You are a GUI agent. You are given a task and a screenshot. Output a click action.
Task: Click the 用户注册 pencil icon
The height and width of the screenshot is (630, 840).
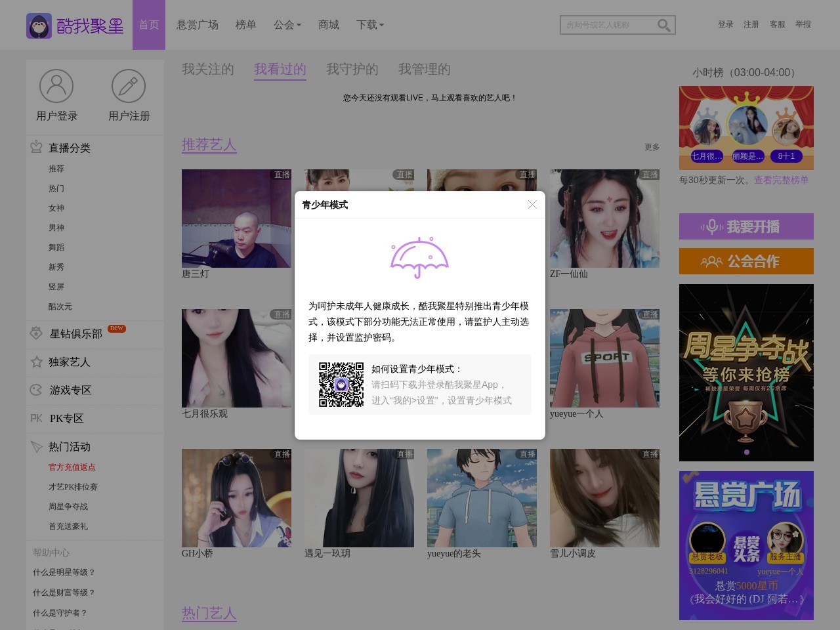pos(129,85)
